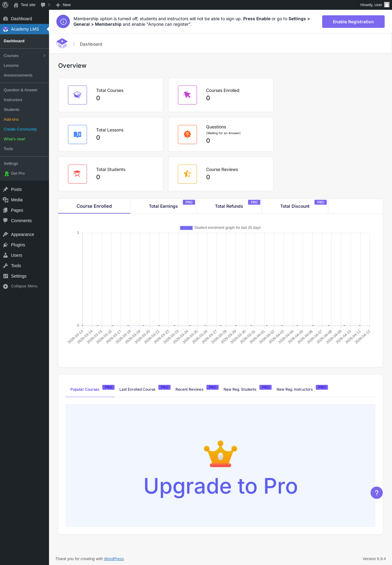Image resolution: width=392 pixels, height=565 pixels.
Task: Click the Total Students icon
Action: pyautogui.click(x=77, y=174)
